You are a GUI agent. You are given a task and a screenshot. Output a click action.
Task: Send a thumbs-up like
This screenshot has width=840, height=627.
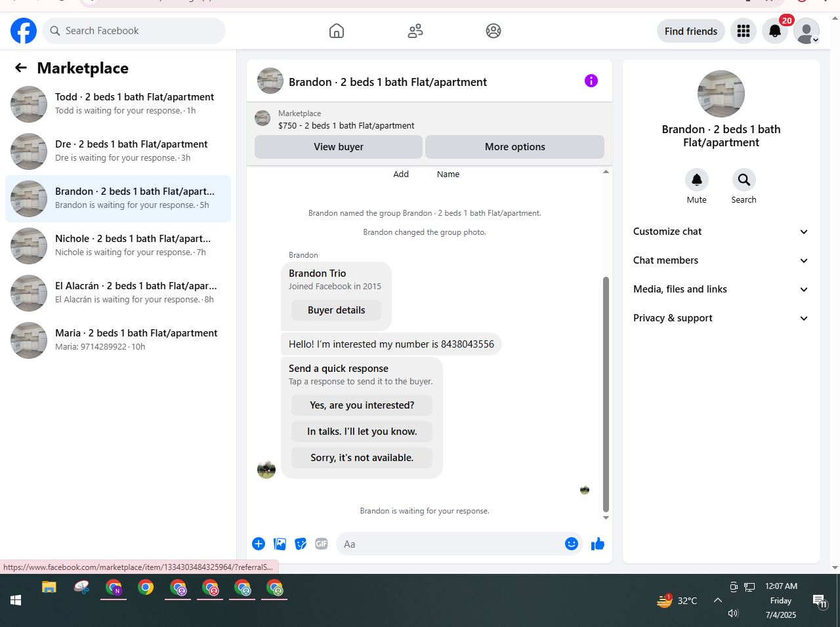tap(598, 544)
